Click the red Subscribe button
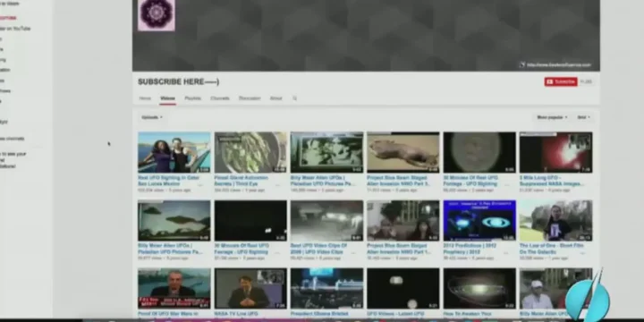The width and height of the screenshot is (644, 322). tap(561, 81)
